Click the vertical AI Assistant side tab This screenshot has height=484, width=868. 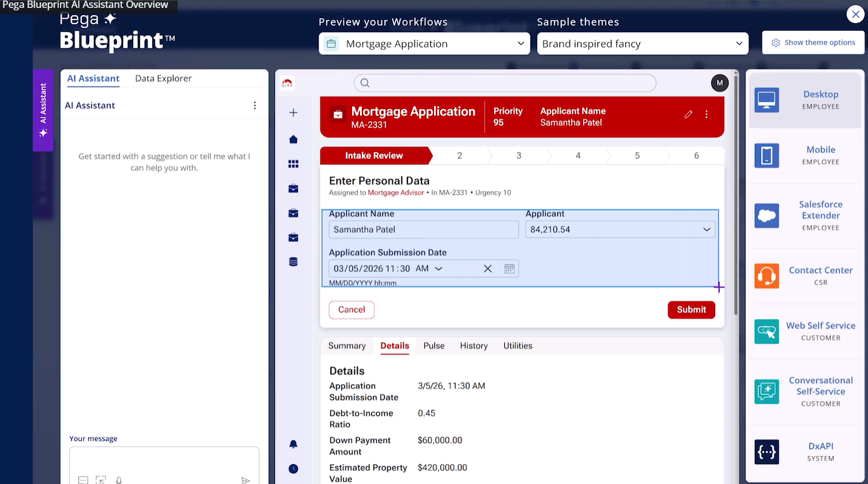tap(43, 110)
